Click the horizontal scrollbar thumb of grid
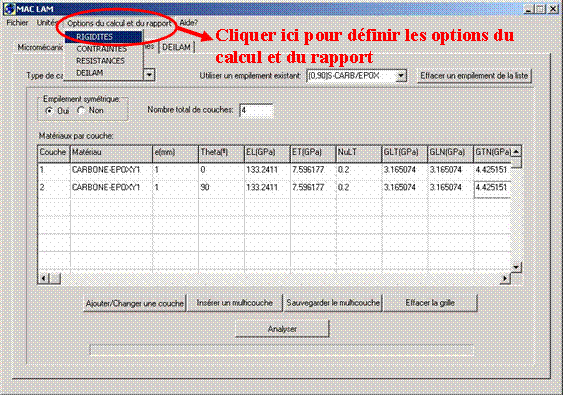This screenshot has height=397, width=576. tap(55, 278)
